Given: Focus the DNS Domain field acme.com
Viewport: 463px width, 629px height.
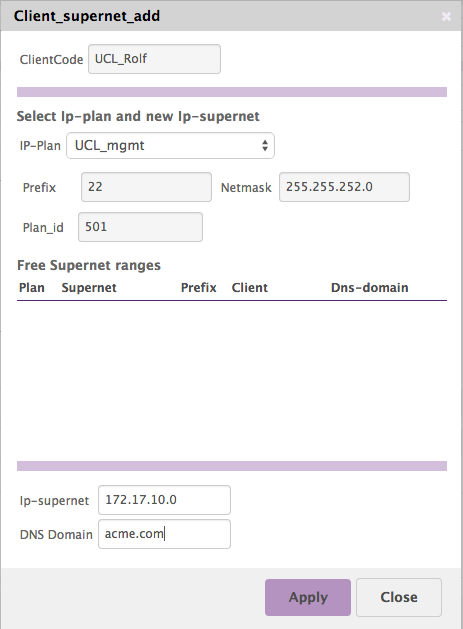Looking at the screenshot, I should click(164, 534).
